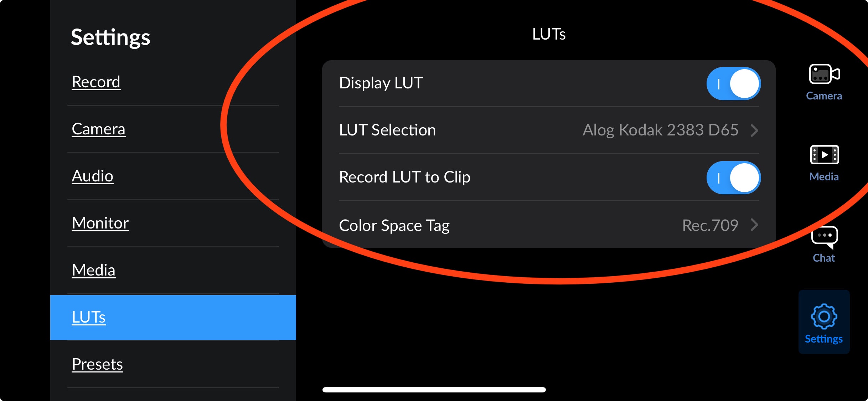Open the Camera settings section
The height and width of the screenshot is (401, 868).
point(99,129)
